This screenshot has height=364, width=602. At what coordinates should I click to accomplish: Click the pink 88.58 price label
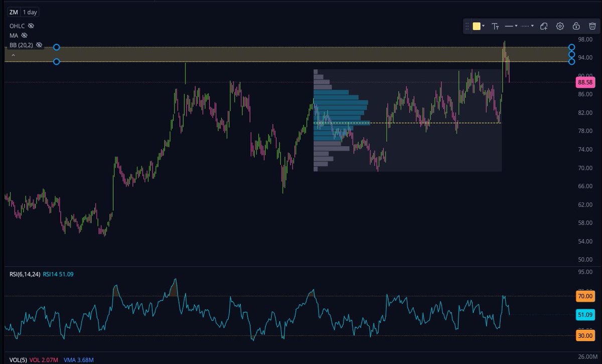[586, 81]
